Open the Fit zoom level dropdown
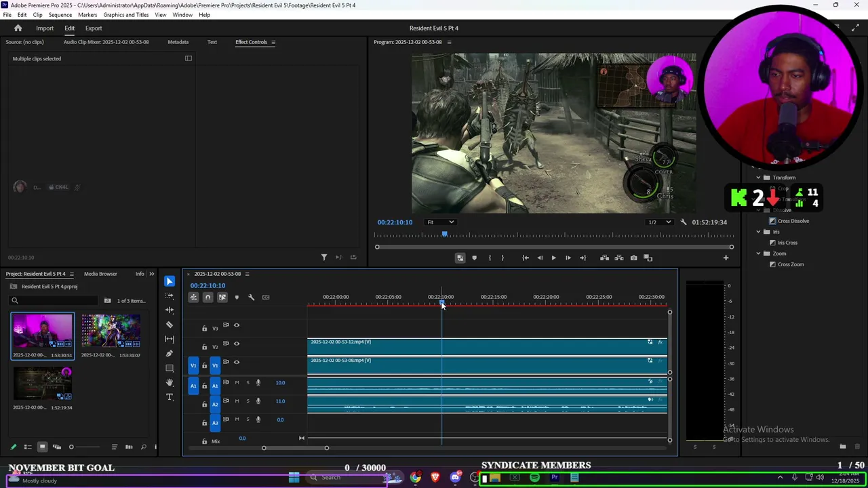Screen dimensions: 868x488 coord(440,222)
